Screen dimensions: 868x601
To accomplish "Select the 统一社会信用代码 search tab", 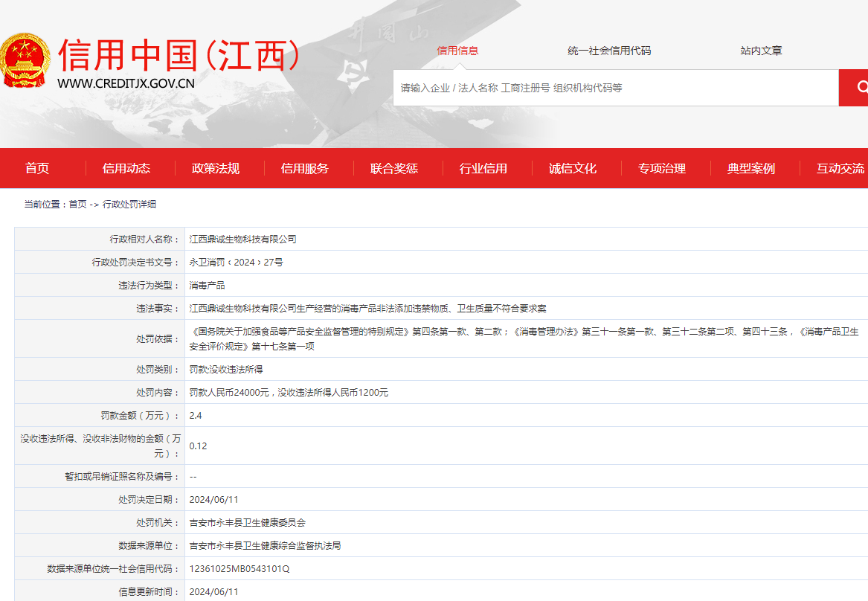I will 609,51.
